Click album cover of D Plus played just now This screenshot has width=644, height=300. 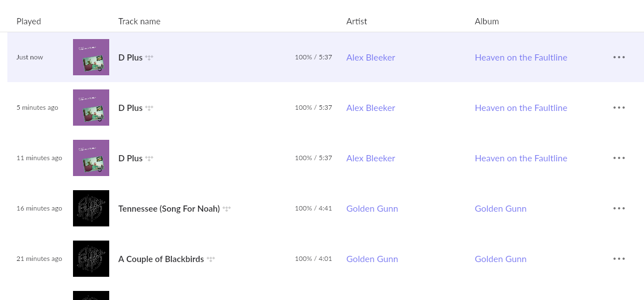91,57
